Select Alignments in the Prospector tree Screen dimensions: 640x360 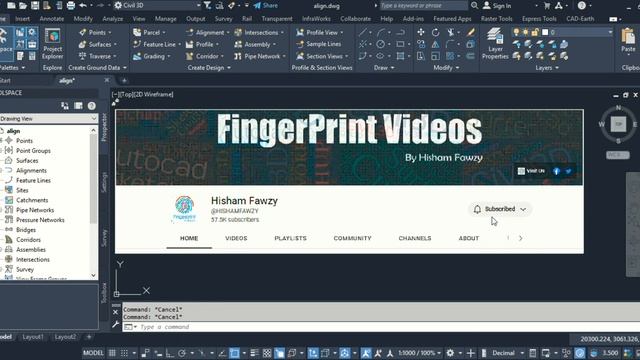(31, 171)
